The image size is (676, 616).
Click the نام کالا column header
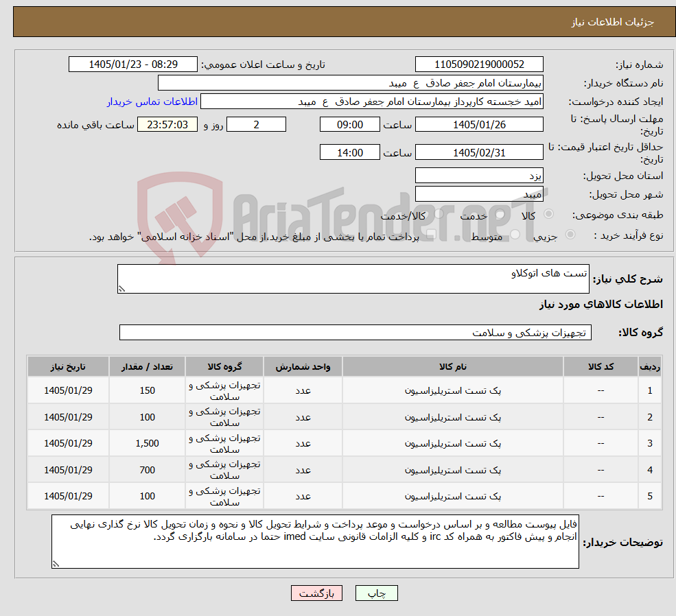coord(453,366)
